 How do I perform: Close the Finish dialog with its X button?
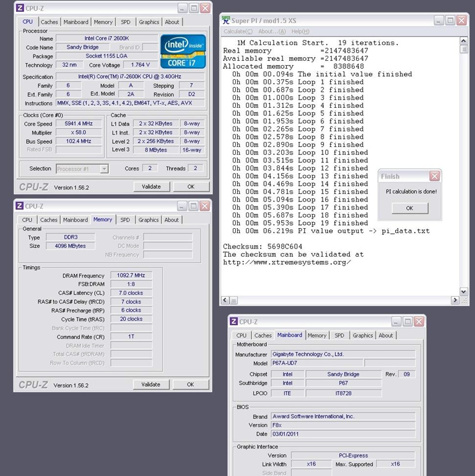434,176
